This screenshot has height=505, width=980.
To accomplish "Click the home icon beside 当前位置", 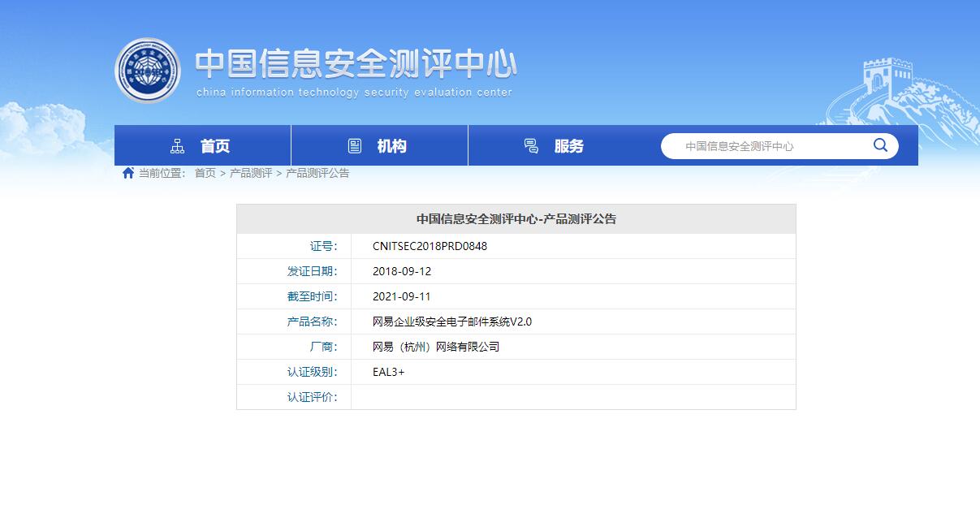I will click(128, 173).
